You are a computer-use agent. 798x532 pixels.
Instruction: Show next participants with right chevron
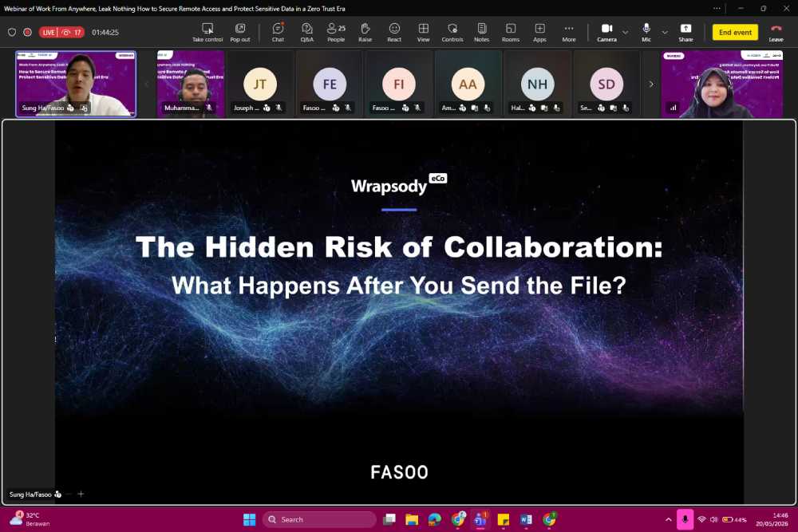tap(651, 84)
